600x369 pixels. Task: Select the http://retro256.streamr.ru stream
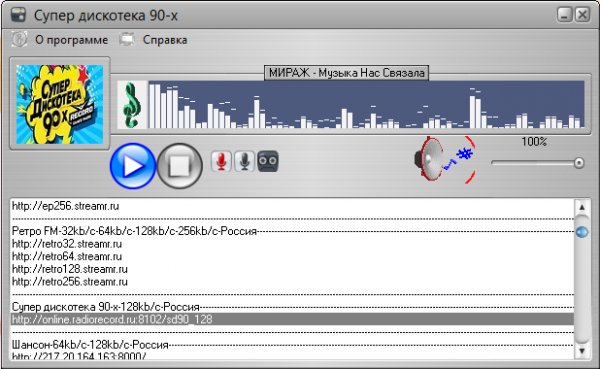[292, 282]
